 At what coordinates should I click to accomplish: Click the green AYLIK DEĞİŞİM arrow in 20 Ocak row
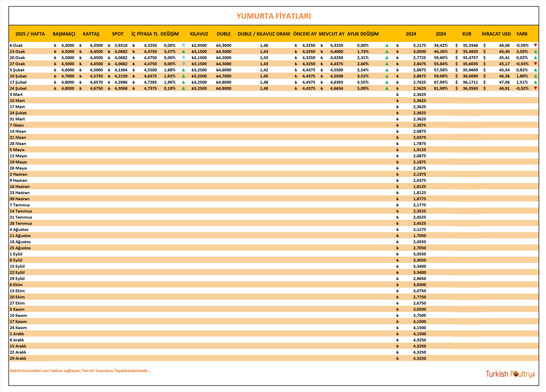[x=387, y=58]
